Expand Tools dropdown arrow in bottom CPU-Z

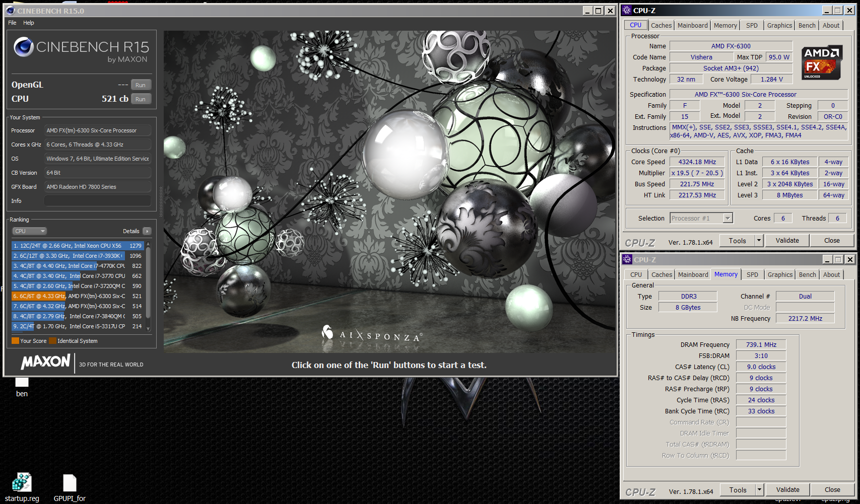point(759,489)
